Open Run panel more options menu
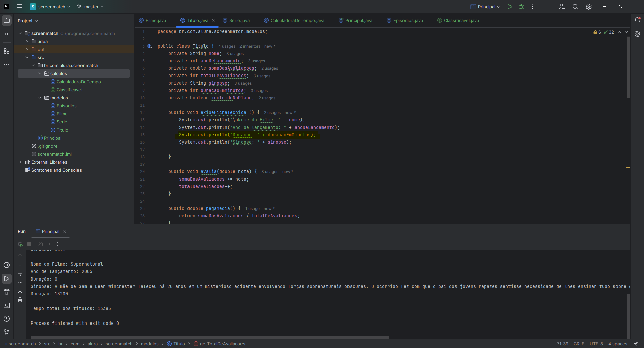Screen dimensions: 644x348 [x=58, y=244]
